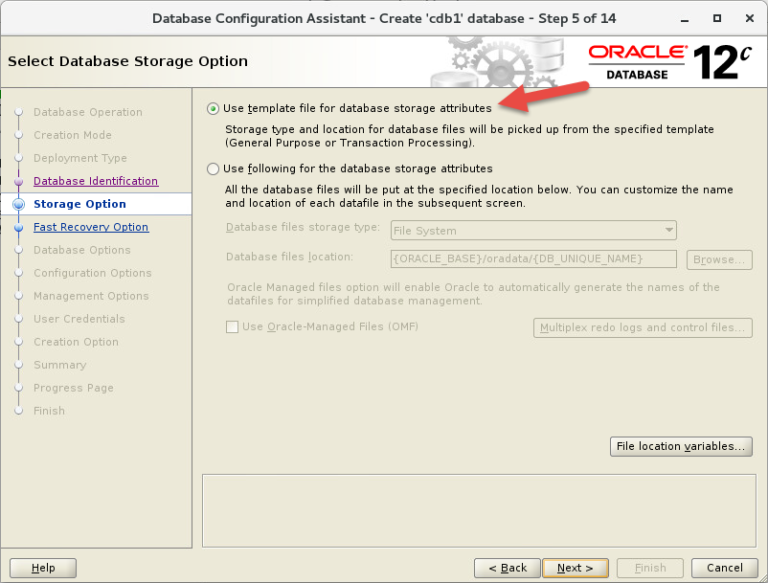
Task: Click the Browse button
Action: (x=719, y=260)
